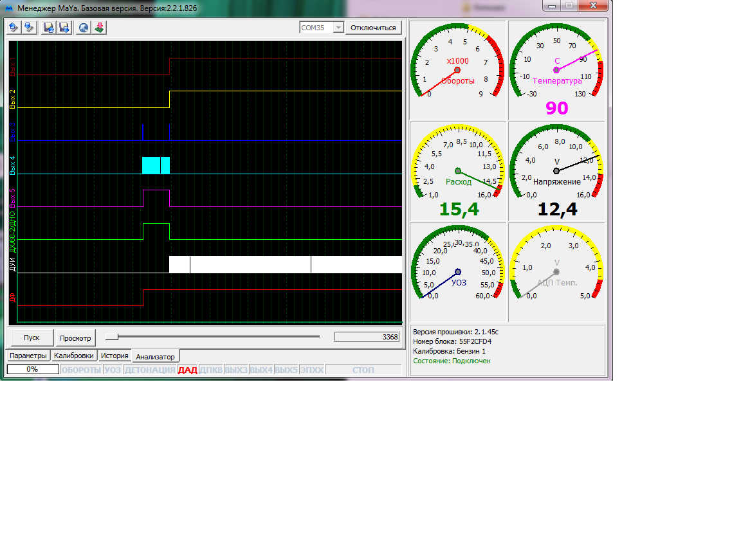Screen dimensions: 741x560
Task: Click the СТОП status indicator
Action: [363, 370]
